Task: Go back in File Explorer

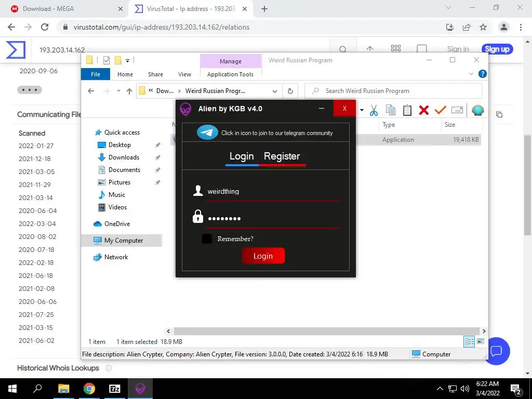Action: pyautogui.click(x=91, y=91)
